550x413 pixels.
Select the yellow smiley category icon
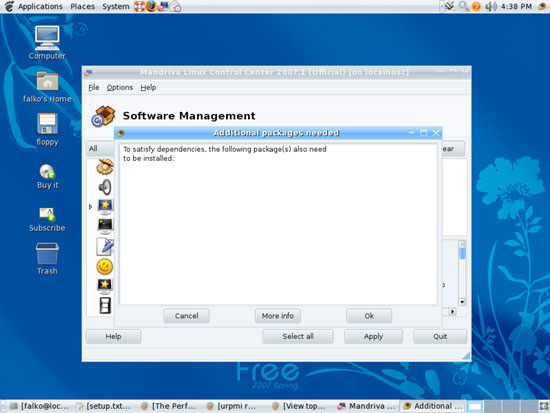pos(105,267)
